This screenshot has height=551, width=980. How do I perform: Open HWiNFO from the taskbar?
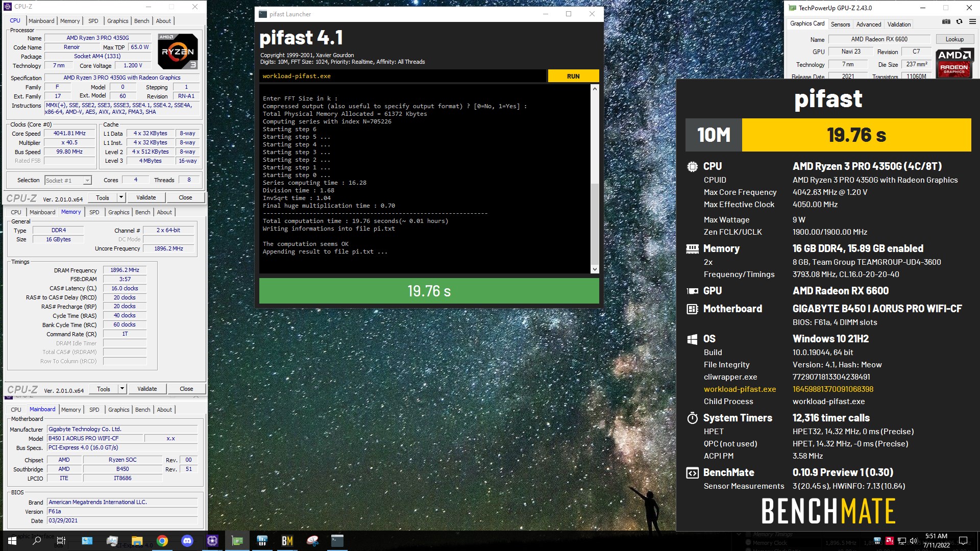(262, 541)
